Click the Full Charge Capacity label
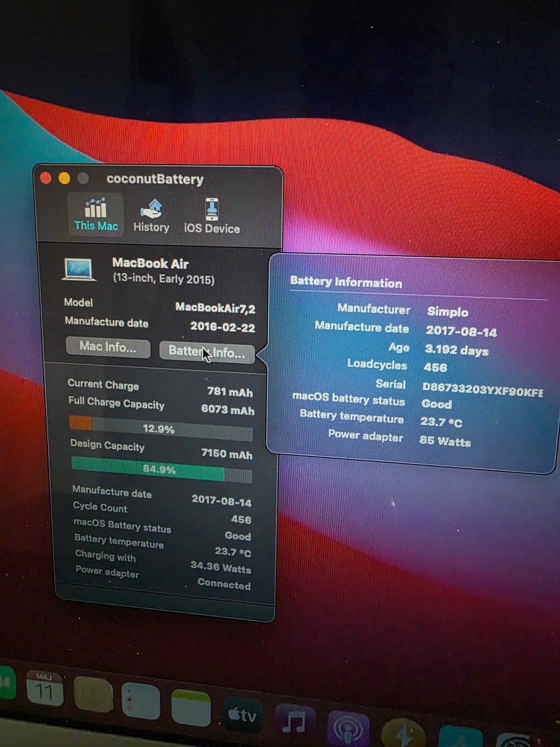This screenshot has height=747, width=560. tap(116, 403)
